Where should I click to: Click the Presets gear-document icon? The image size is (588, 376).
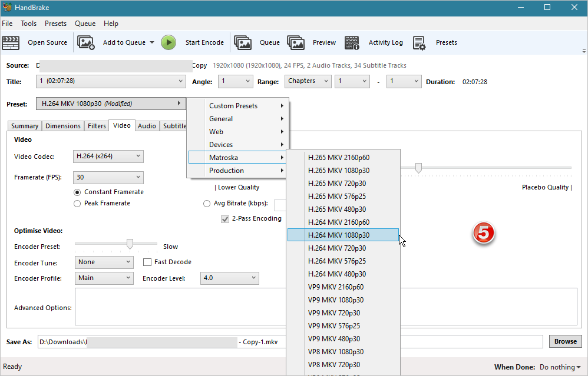[419, 43]
